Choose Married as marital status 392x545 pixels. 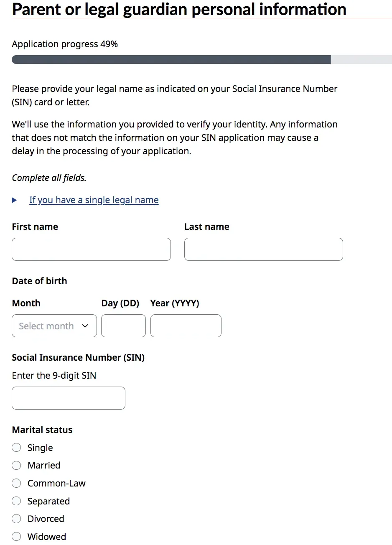tap(16, 465)
